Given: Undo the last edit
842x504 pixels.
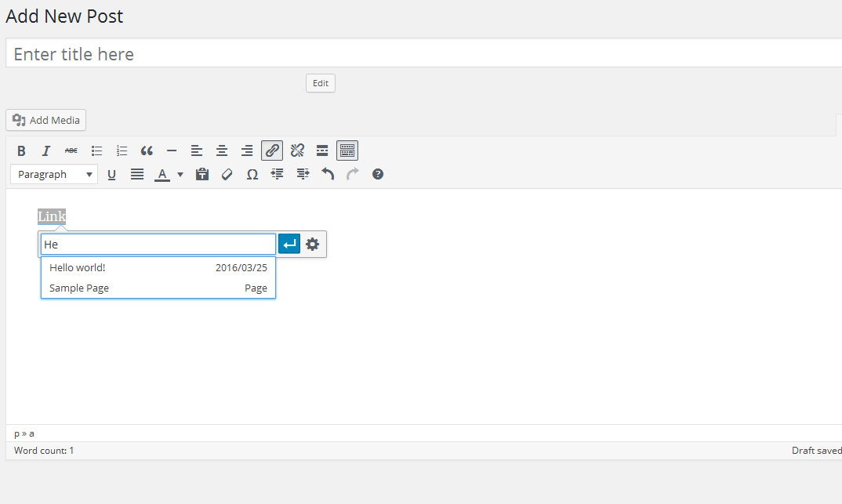Looking at the screenshot, I should 328,175.
